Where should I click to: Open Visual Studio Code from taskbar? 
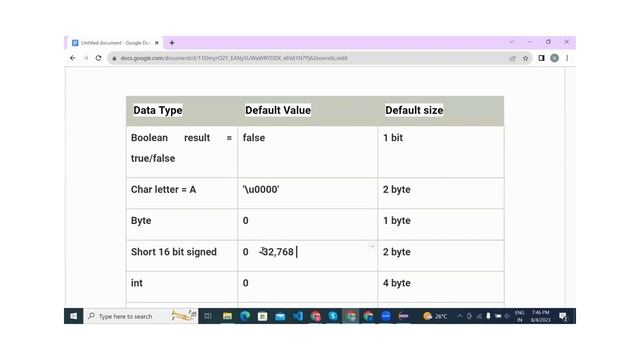click(298, 316)
